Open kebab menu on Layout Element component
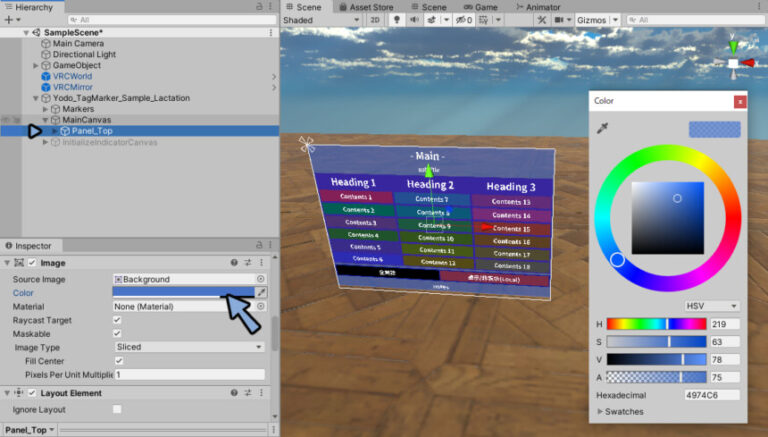 tap(262, 393)
